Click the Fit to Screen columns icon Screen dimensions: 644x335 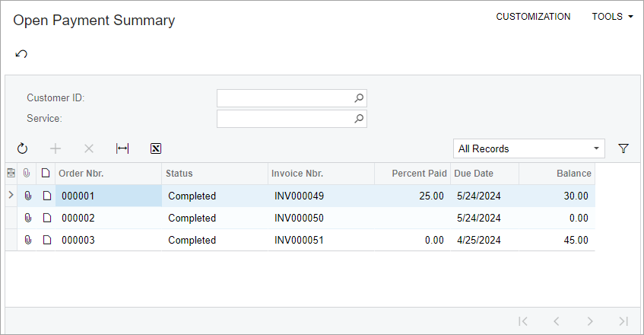tap(122, 148)
